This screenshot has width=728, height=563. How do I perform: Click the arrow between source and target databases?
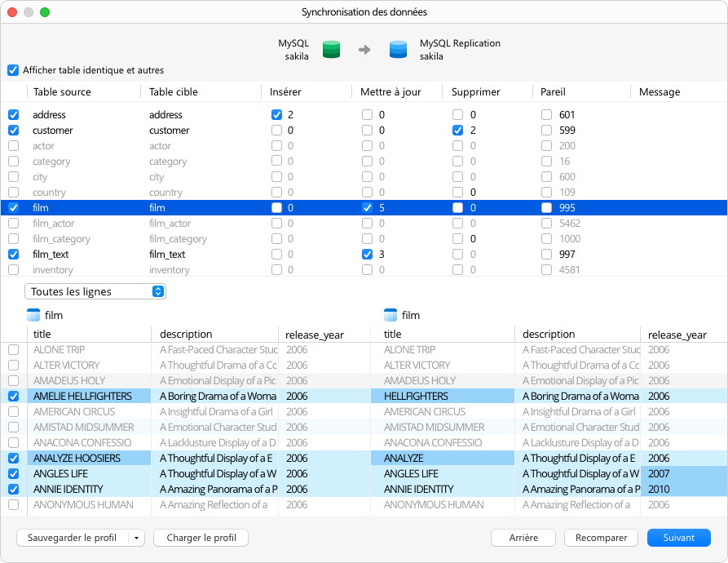coord(364,49)
